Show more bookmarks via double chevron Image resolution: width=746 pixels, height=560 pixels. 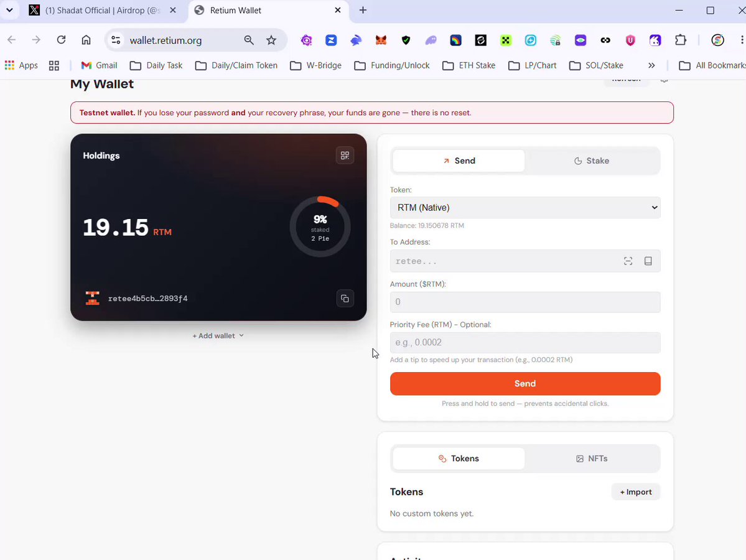coord(651,65)
